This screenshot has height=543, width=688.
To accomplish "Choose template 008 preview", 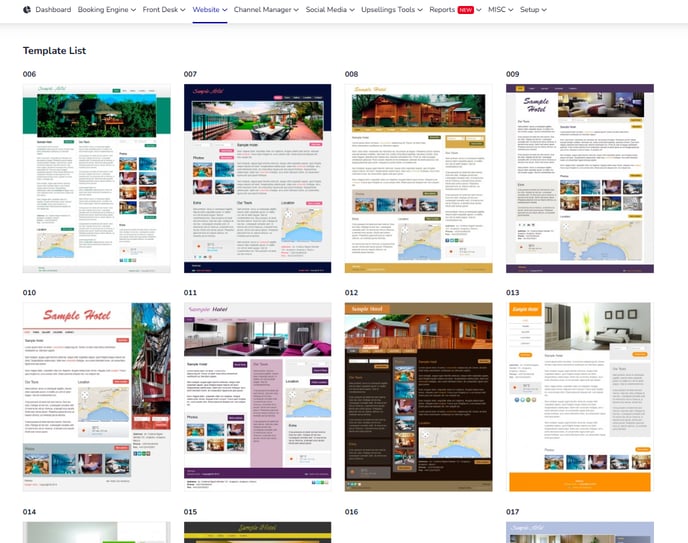I will pos(419,179).
